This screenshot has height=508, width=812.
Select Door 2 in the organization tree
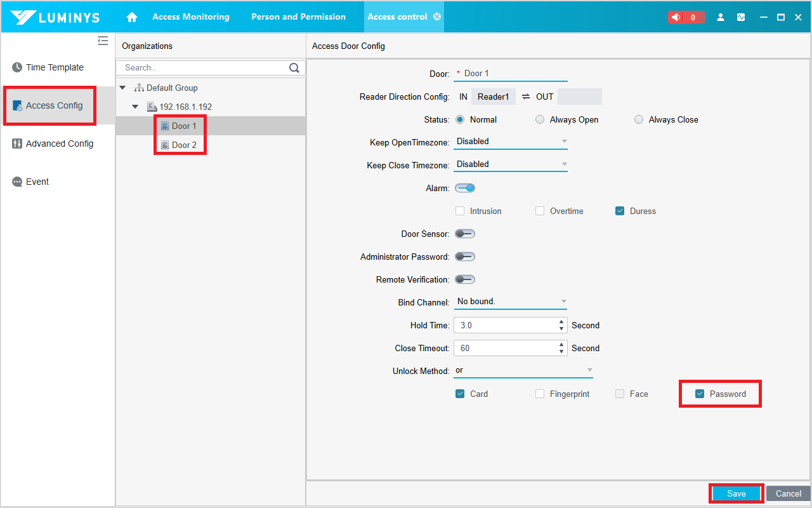184,145
